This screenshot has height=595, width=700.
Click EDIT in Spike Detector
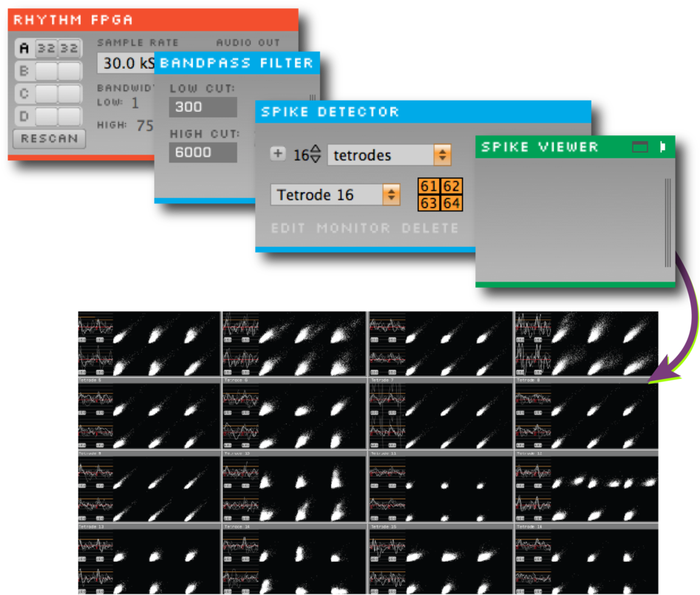point(288,228)
